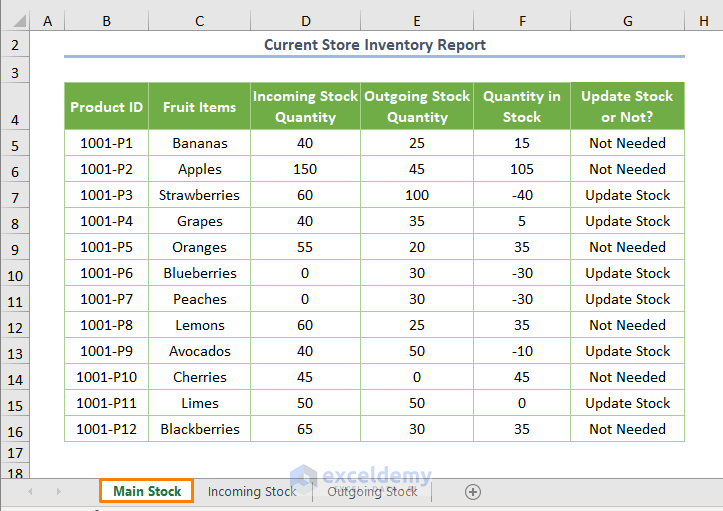Click the Fruit Items header cell

[200, 107]
